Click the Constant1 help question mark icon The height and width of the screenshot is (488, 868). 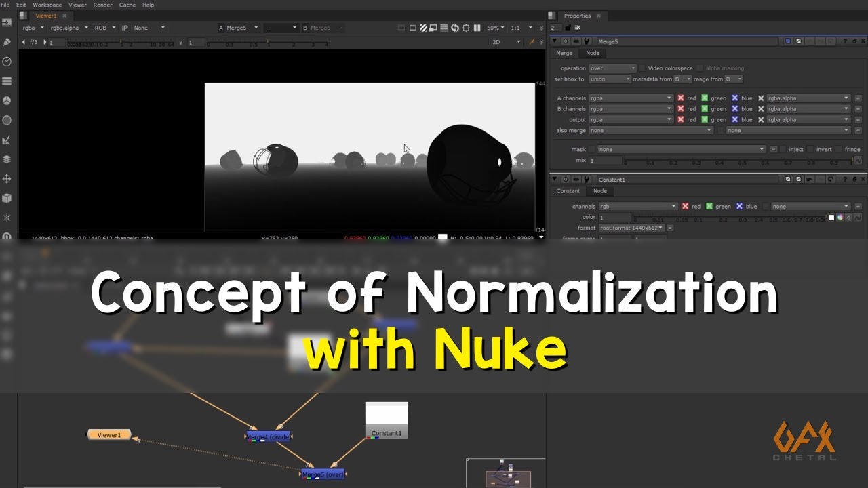coord(844,180)
